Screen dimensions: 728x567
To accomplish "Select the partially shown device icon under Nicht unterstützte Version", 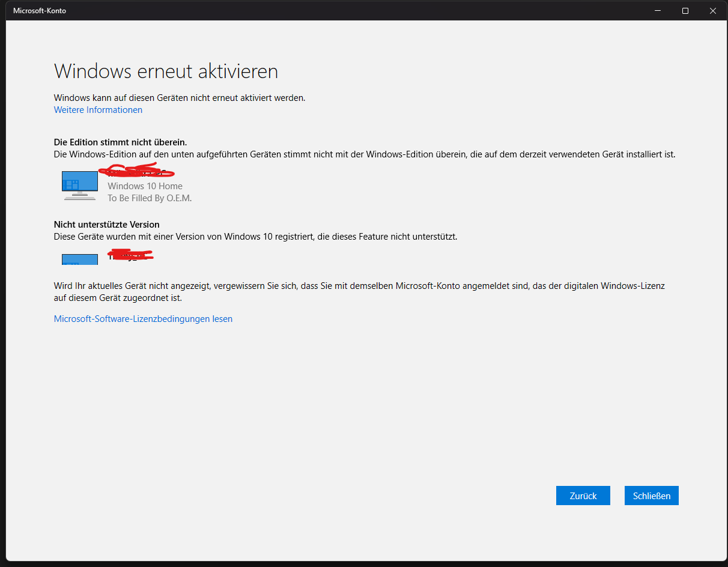I will [x=80, y=259].
